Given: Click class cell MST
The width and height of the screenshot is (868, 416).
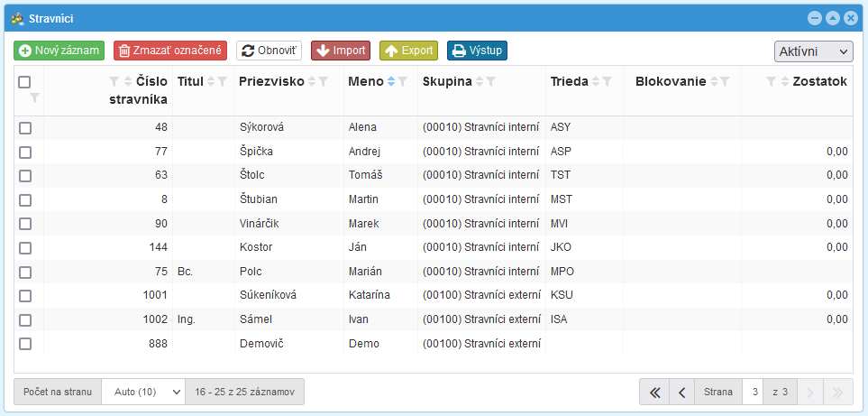Looking at the screenshot, I should [x=562, y=199].
